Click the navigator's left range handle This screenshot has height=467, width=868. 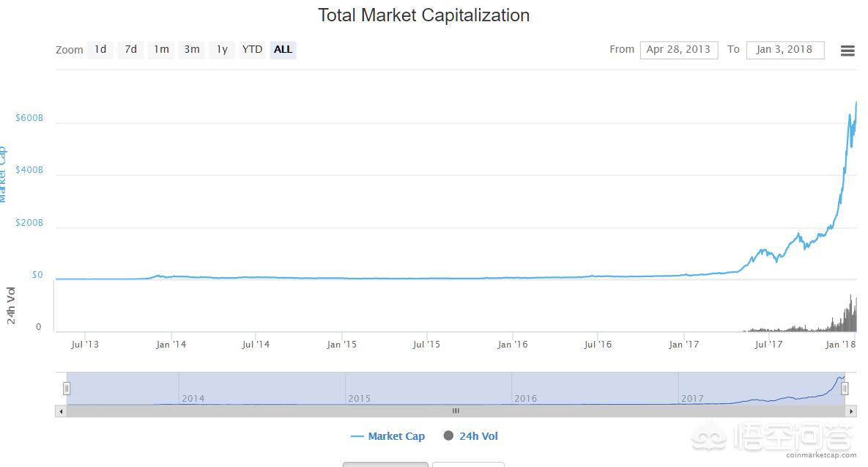pyautogui.click(x=67, y=389)
